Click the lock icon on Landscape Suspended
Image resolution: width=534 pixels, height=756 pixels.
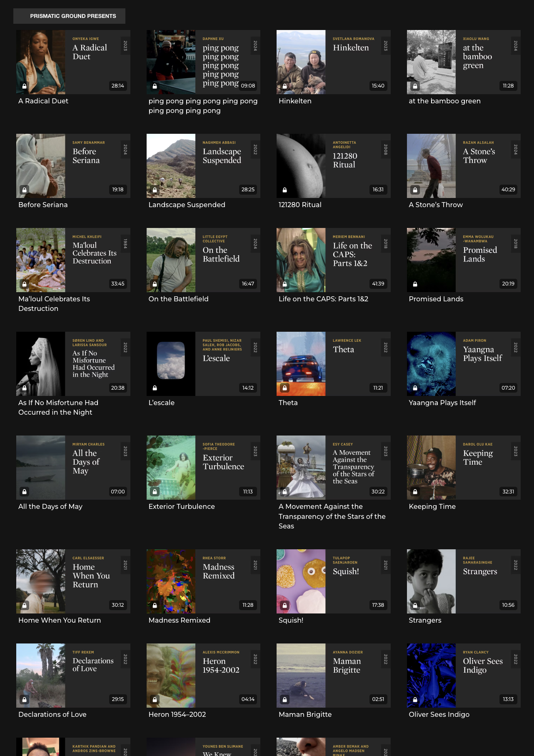coord(155,190)
